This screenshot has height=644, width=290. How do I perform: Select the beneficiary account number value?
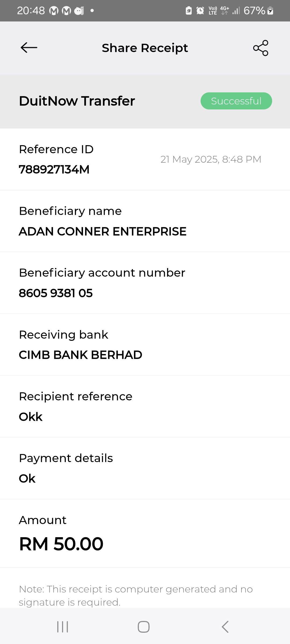[56, 293]
